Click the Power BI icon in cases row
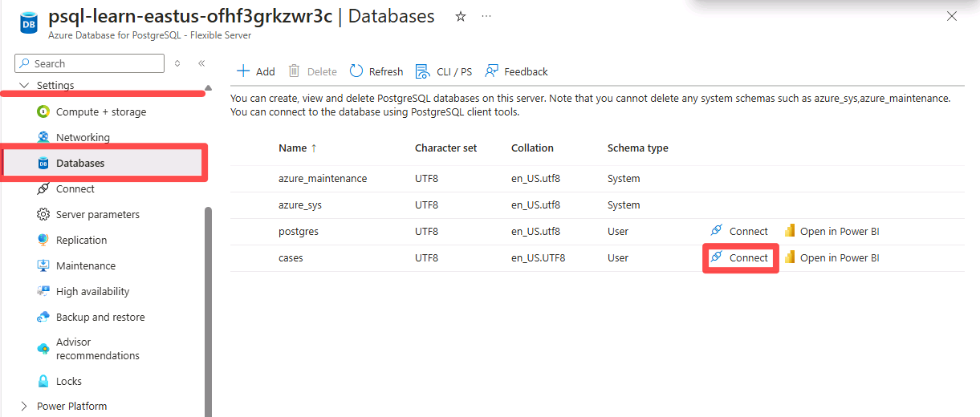 pos(790,257)
